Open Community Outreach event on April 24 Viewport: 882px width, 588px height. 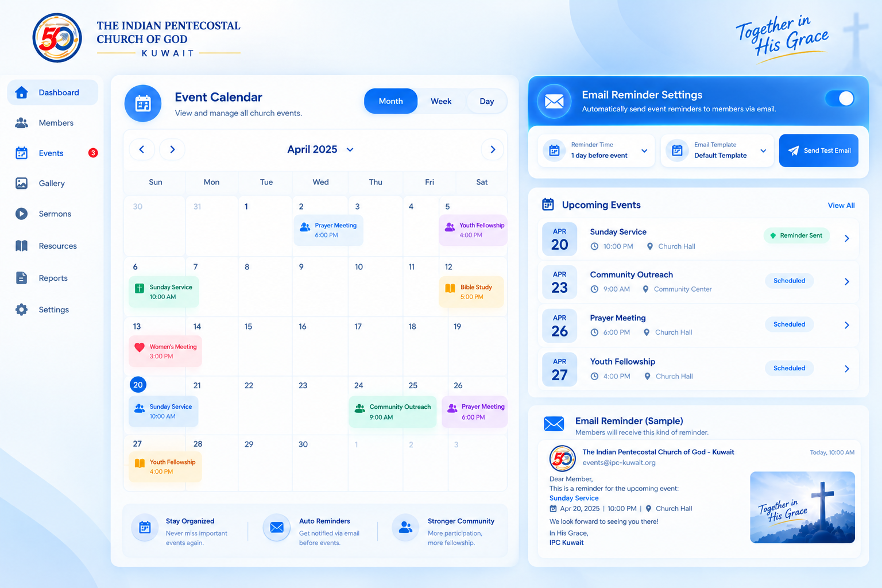(x=393, y=412)
